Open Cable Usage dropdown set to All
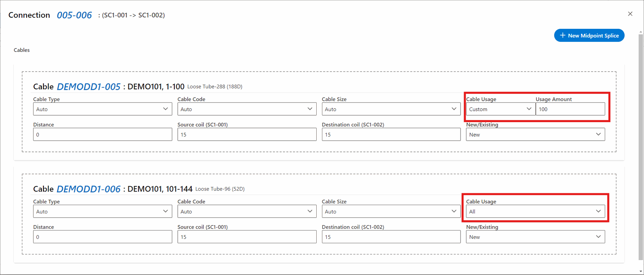The width and height of the screenshot is (644, 275). click(535, 211)
